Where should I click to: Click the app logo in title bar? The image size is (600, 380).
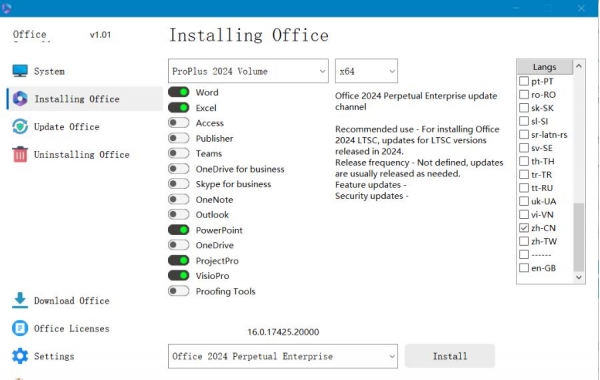coord(6,8)
